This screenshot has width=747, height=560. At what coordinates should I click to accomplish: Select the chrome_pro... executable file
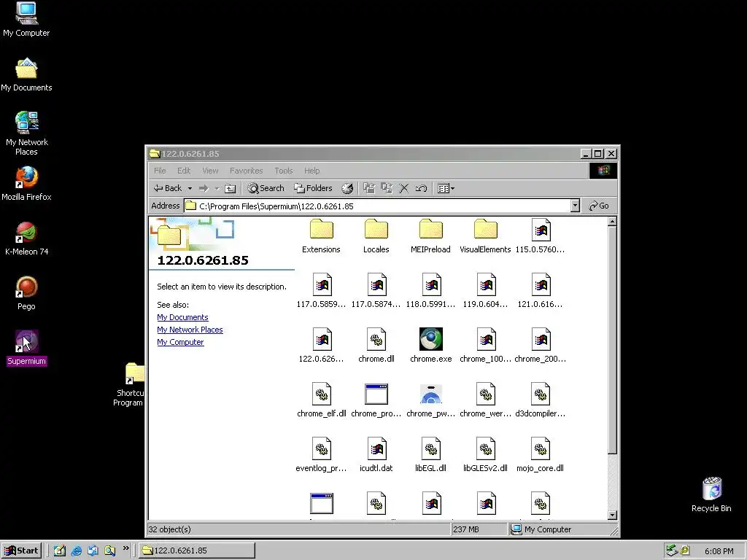[376, 400]
